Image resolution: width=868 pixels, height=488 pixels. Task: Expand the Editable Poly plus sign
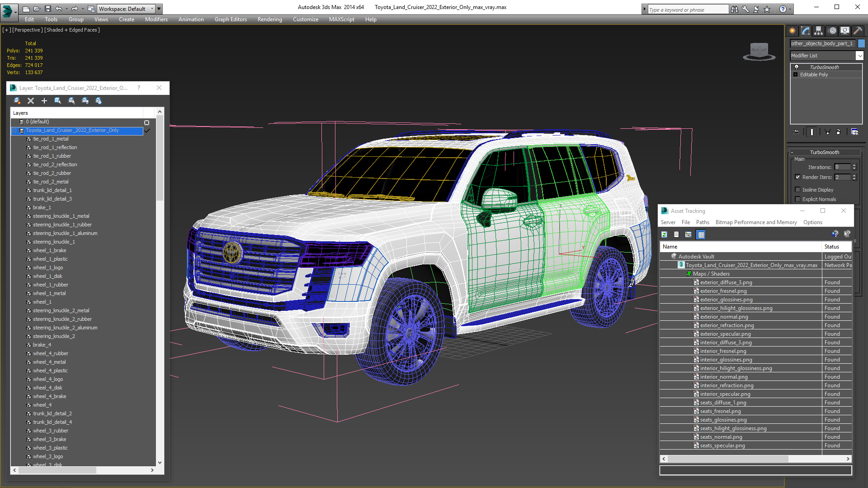pyautogui.click(x=796, y=75)
